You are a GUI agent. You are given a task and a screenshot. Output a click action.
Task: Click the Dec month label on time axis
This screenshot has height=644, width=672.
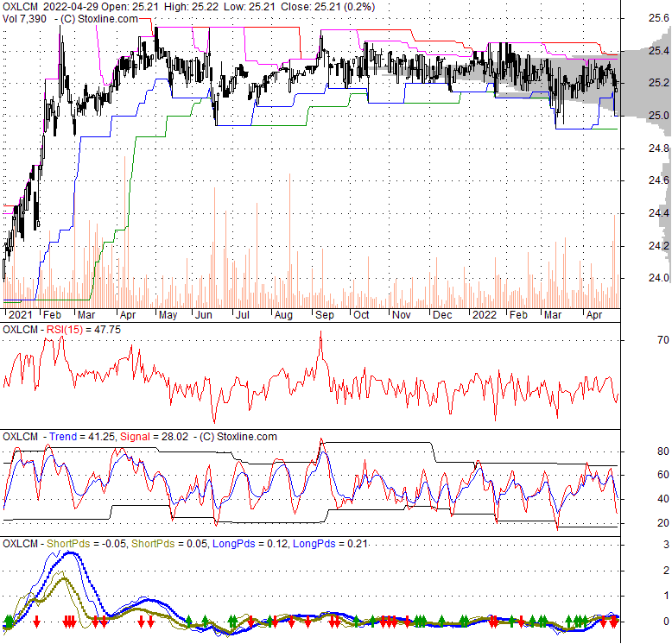(442, 315)
